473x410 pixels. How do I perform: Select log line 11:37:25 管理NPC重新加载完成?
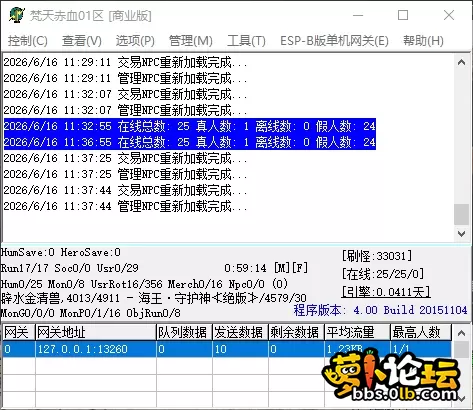[x=126, y=174]
